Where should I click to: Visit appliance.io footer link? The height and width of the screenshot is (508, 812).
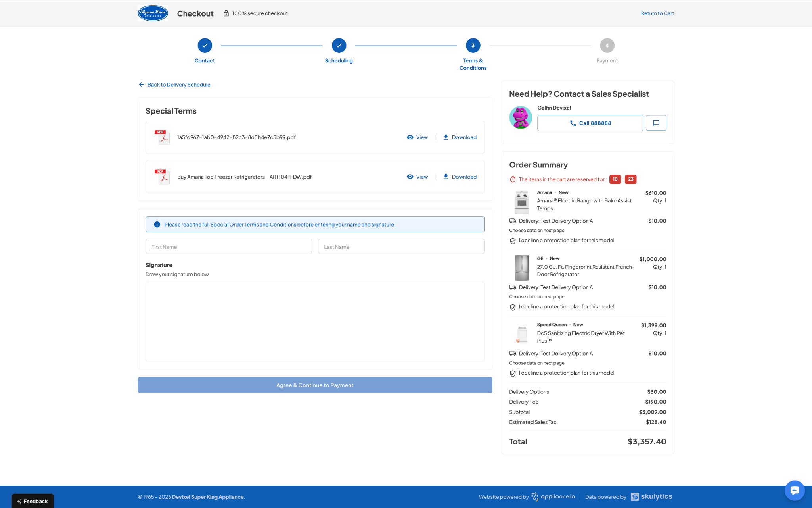click(x=553, y=496)
